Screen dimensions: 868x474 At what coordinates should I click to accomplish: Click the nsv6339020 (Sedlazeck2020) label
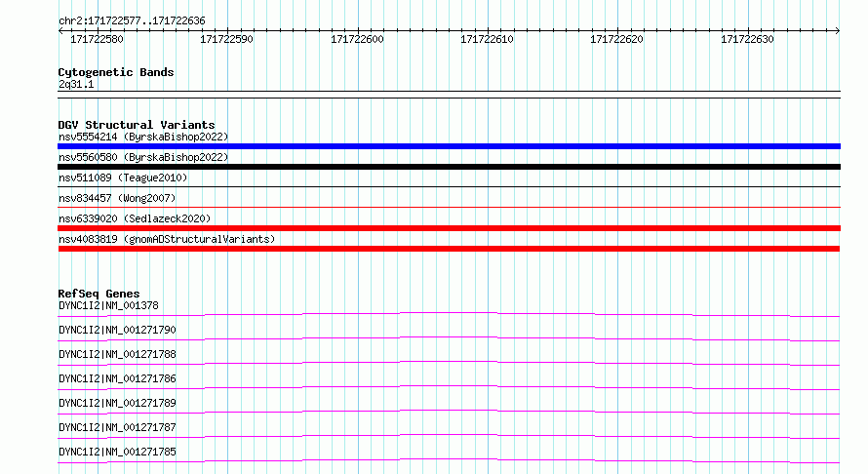[135, 218]
